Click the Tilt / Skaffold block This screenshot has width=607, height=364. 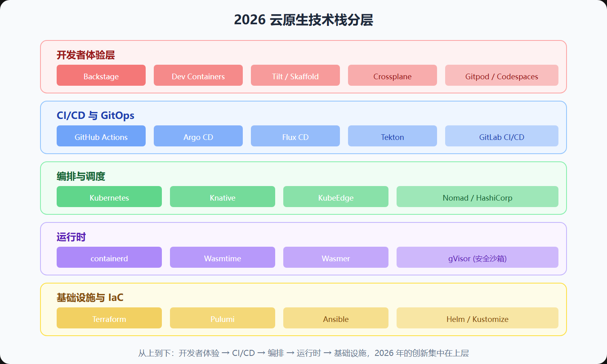pos(295,75)
